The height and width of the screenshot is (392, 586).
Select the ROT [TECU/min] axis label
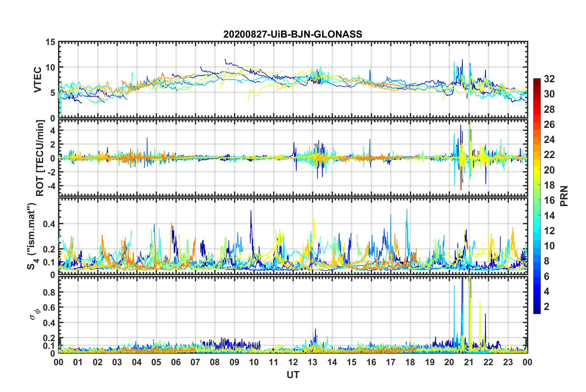40,158
